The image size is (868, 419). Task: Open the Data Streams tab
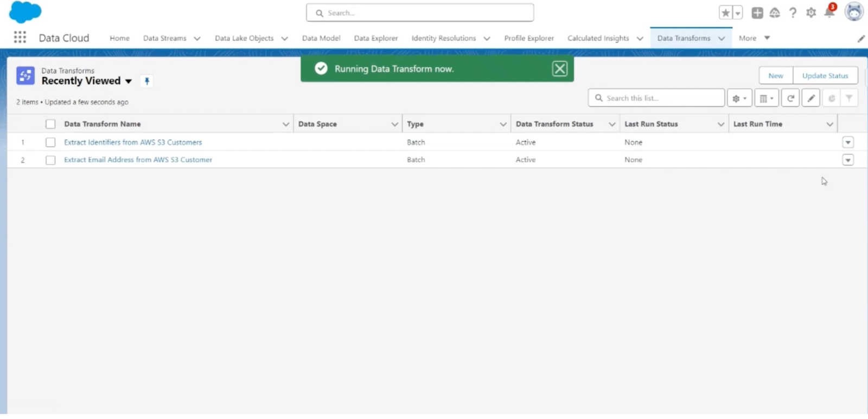point(164,38)
